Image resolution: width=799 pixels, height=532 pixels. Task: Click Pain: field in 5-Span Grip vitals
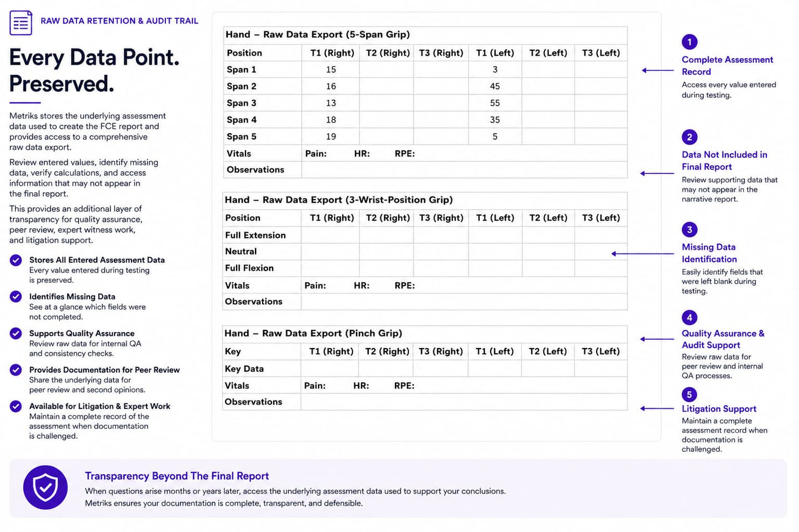click(316, 154)
